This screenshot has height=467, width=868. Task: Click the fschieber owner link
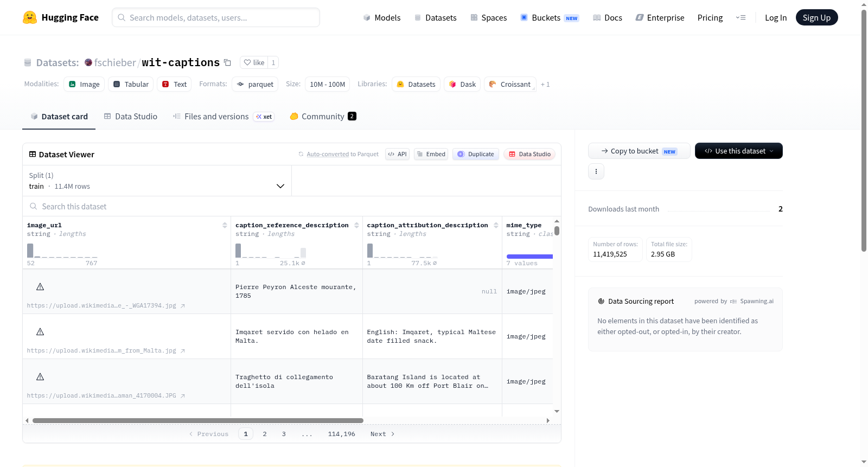pyautogui.click(x=115, y=62)
